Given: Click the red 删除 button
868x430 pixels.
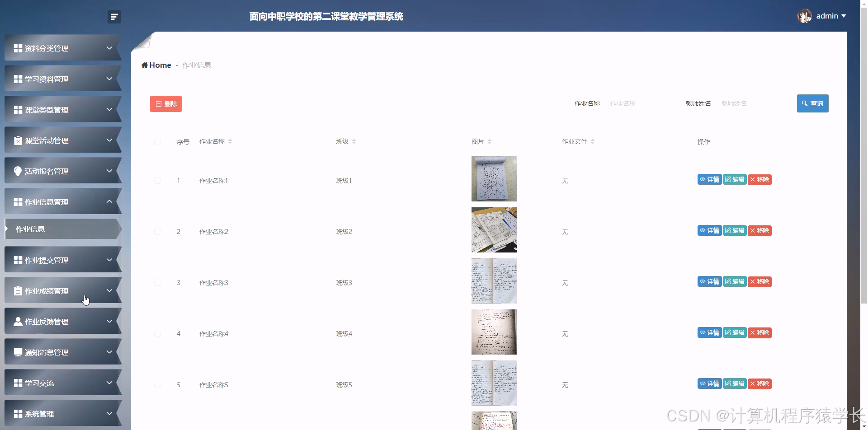Looking at the screenshot, I should point(166,104).
